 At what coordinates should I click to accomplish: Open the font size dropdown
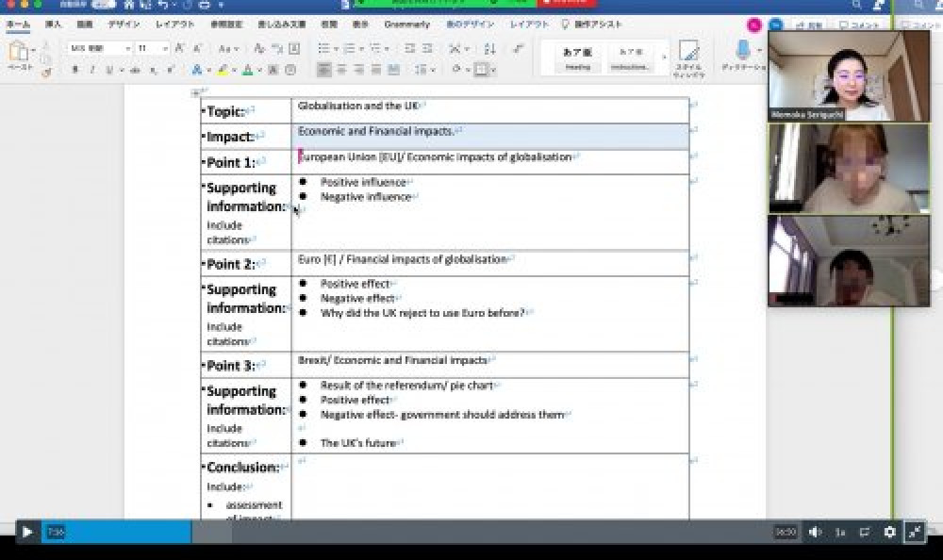click(x=164, y=48)
